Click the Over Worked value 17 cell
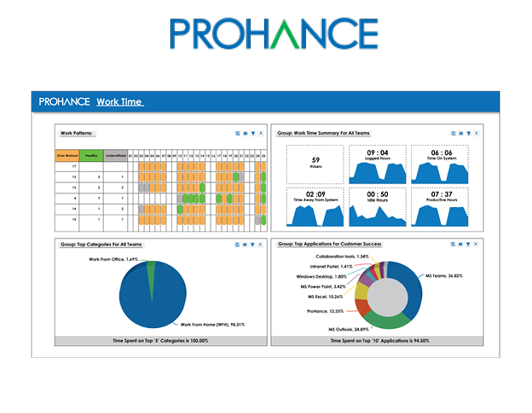The image size is (532, 413). point(67,166)
